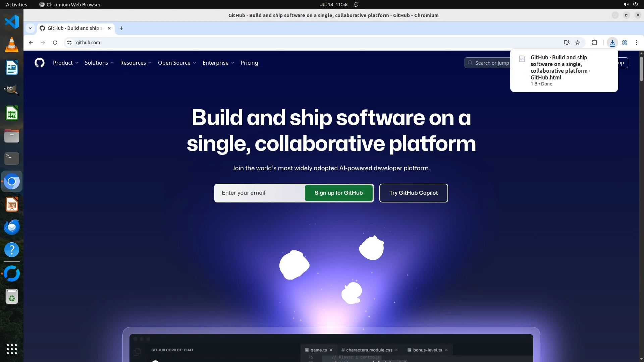Image resolution: width=644 pixels, height=362 pixels.
Task: Click Try GitHub Copilot button
Action: tap(413, 193)
